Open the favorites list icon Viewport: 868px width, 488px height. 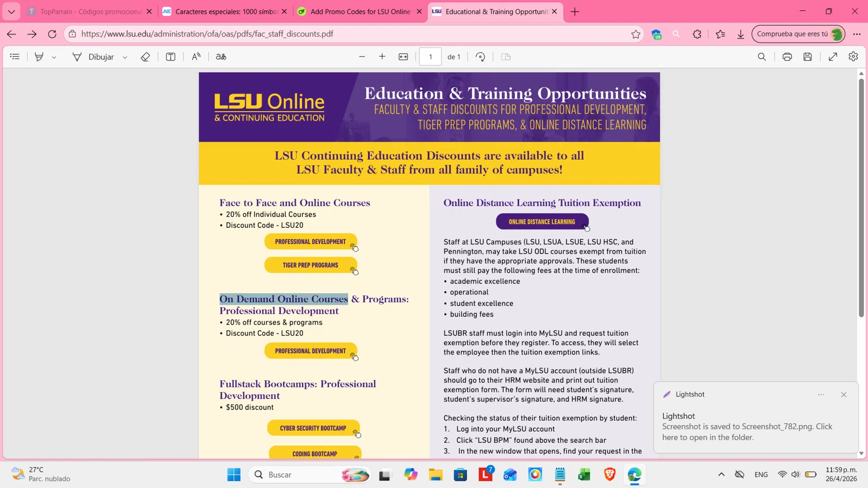tap(720, 34)
